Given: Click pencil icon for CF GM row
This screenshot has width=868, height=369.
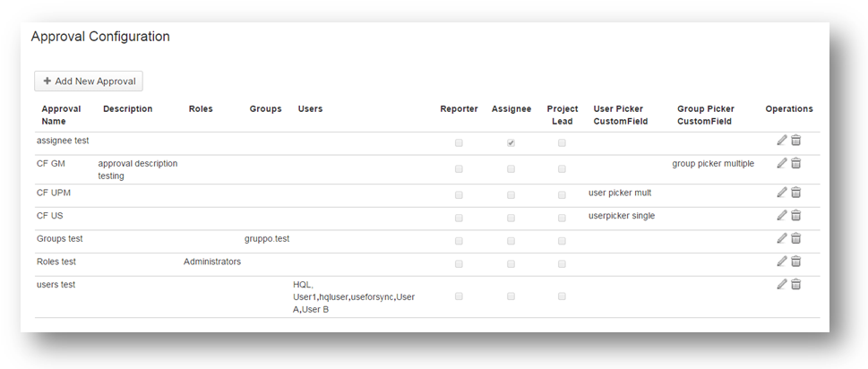Looking at the screenshot, I should [781, 164].
